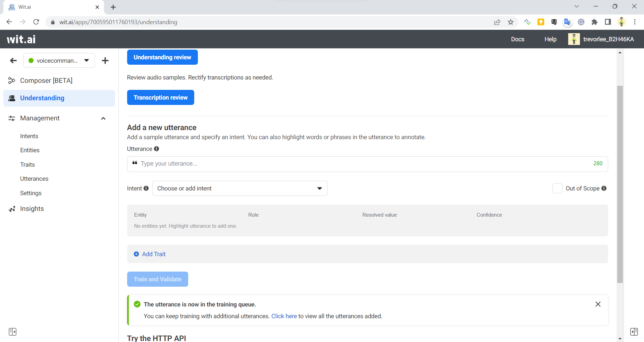
Task: Close the Wit.ai browser tab
Action: coord(97,7)
